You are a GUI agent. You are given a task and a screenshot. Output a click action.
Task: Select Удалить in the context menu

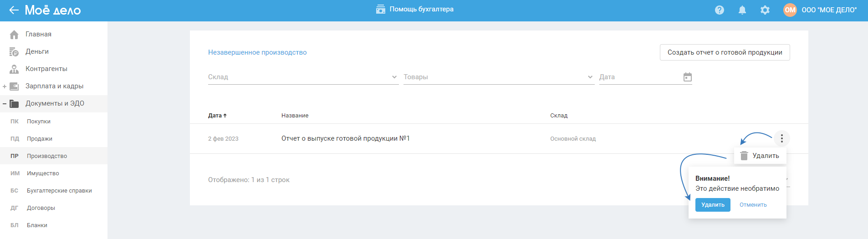[x=761, y=156]
